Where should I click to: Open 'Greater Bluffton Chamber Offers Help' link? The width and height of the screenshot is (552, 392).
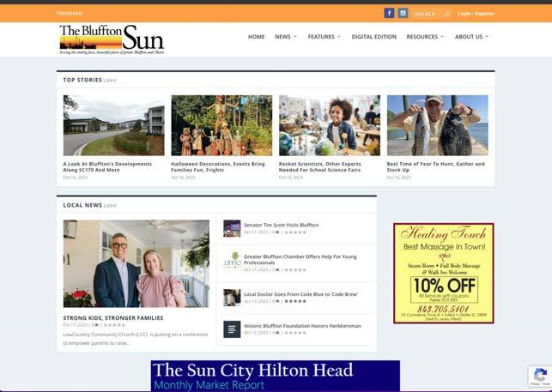[300, 260]
